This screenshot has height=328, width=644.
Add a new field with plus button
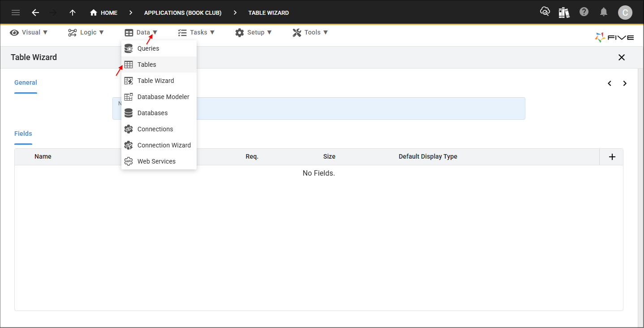point(612,157)
